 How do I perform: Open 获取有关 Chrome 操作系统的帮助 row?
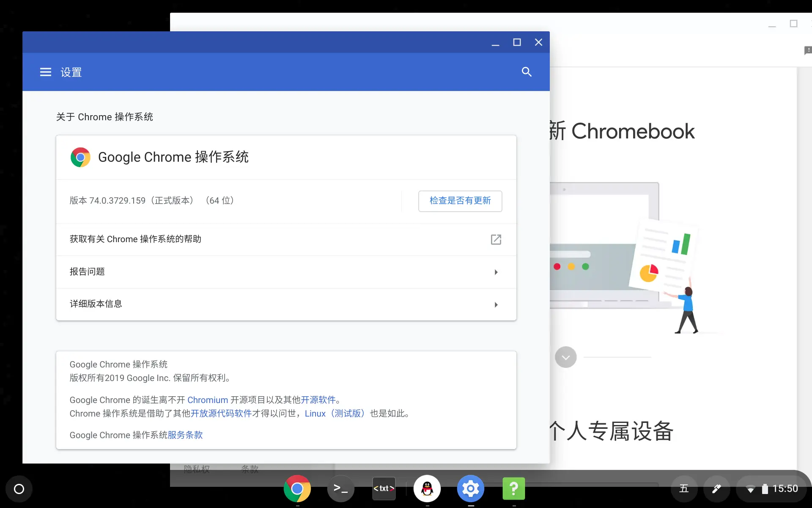[286, 240]
